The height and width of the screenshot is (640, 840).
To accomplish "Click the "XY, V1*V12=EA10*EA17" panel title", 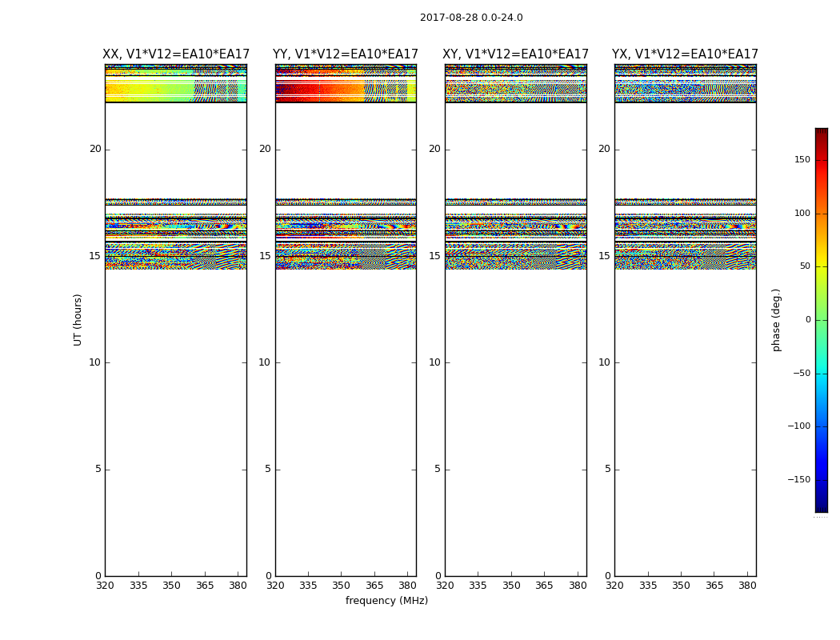I will tap(515, 54).
